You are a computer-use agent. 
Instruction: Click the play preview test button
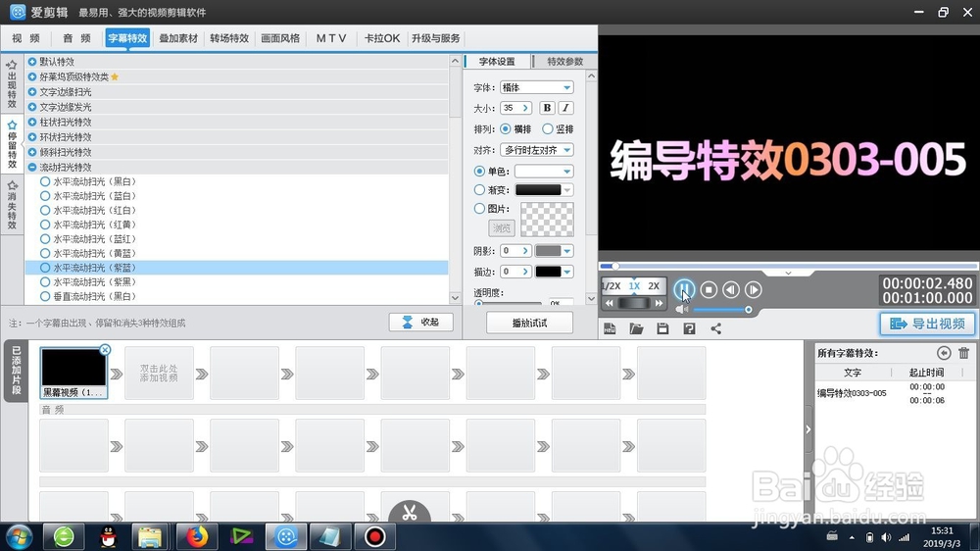pyautogui.click(x=529, y=323)
